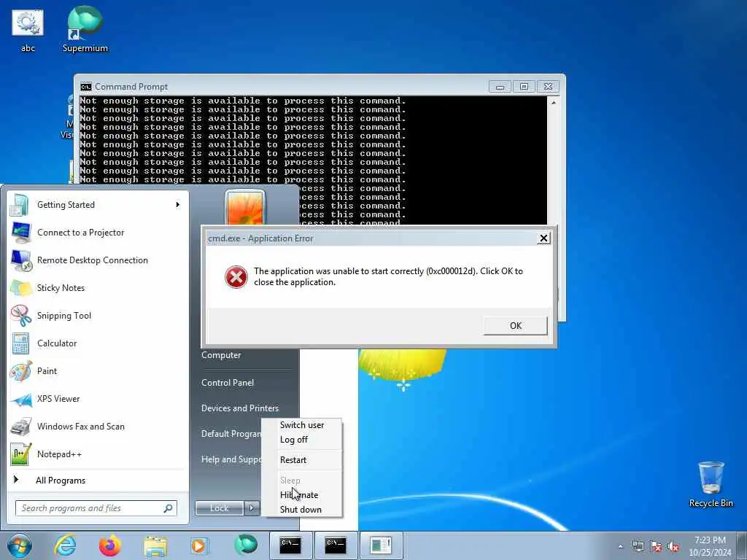Show hidden system tray icons

620,547
